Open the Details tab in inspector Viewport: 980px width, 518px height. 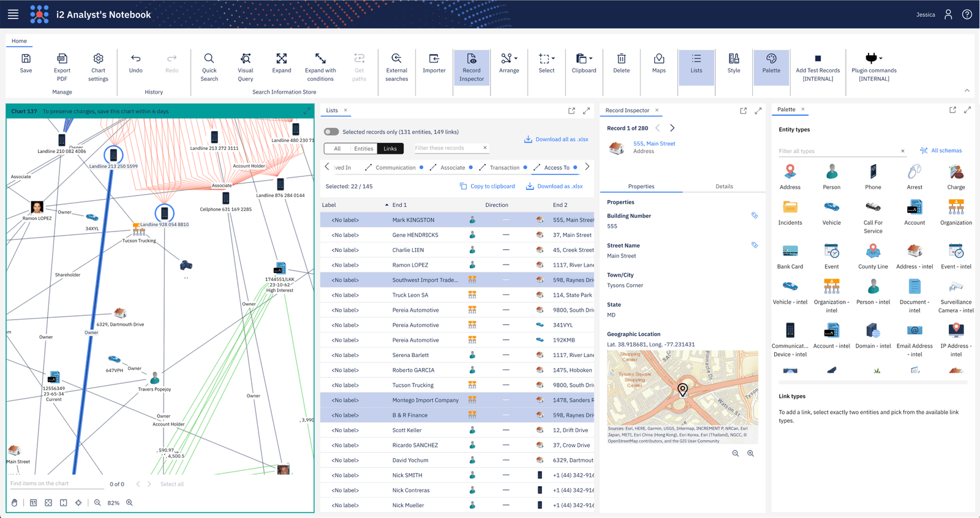click(724, 186)
